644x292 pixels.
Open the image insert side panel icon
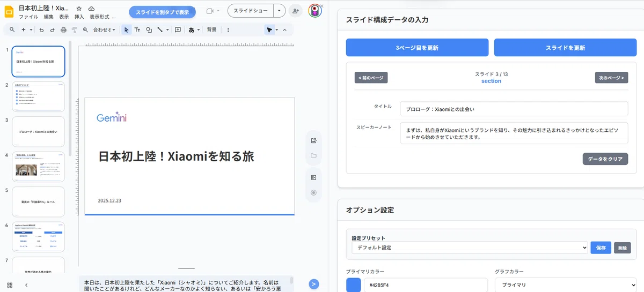[x=313, y=140]
